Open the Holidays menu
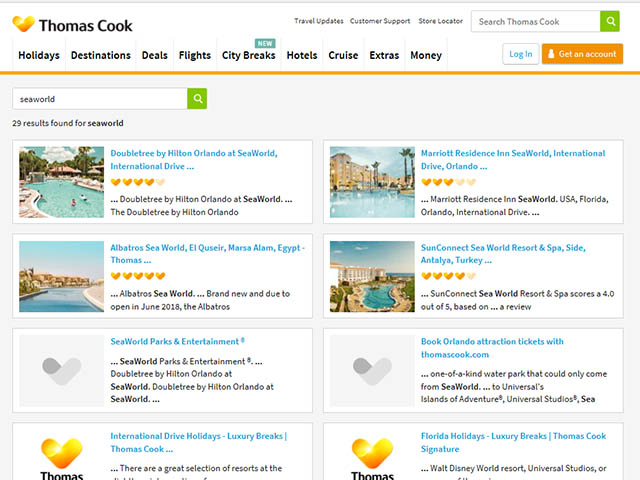The image size is (640, 480). [x=39, y=55]
